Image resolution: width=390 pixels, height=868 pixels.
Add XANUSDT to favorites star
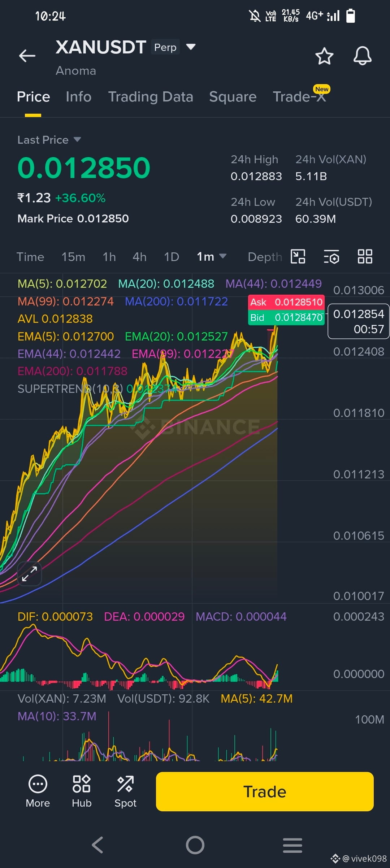324,56
